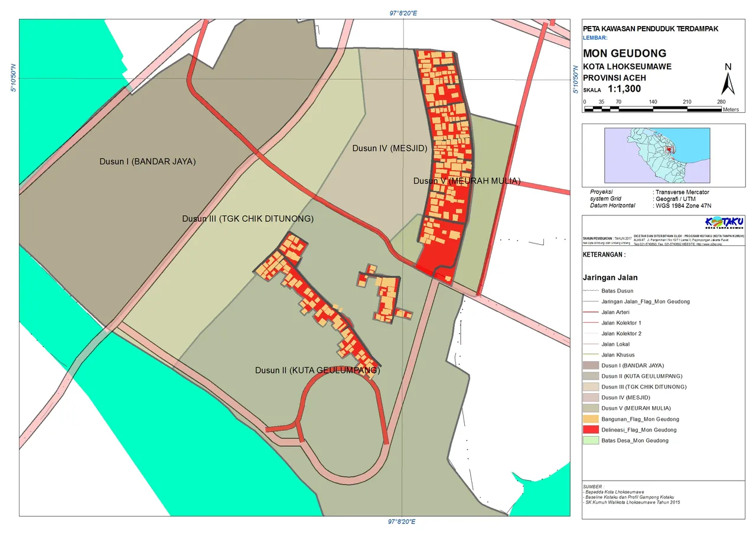Click the scale value '1:1,300'
Viewport: 756px width, 535px height.
(x=624, y=89)
